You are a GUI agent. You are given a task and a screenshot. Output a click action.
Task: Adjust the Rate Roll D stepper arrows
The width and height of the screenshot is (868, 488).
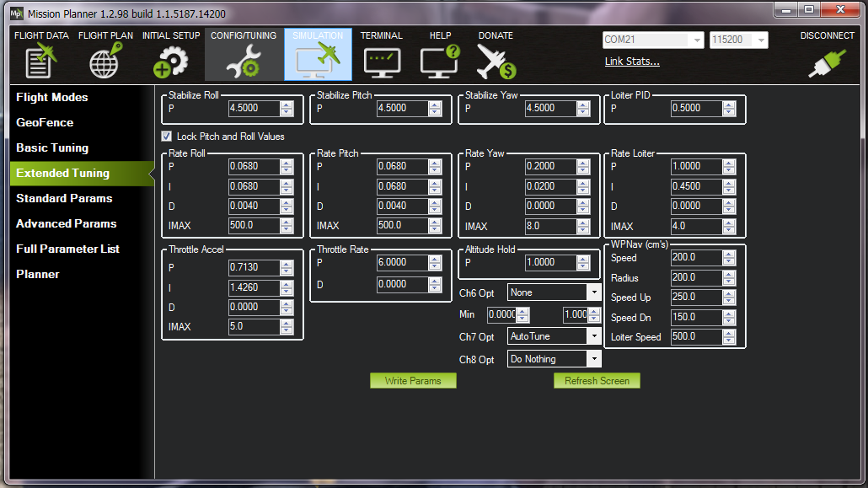pyautogui.click(x=287, y=206)
